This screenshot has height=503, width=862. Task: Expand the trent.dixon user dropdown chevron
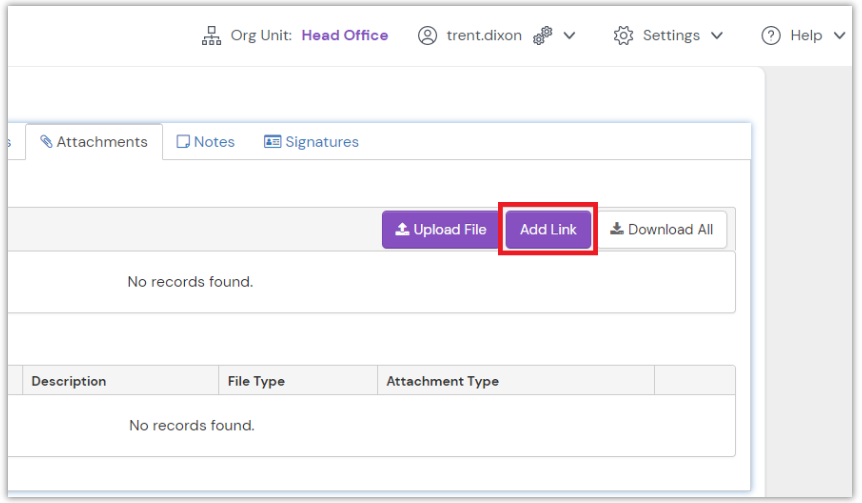(x=570, y=36)
